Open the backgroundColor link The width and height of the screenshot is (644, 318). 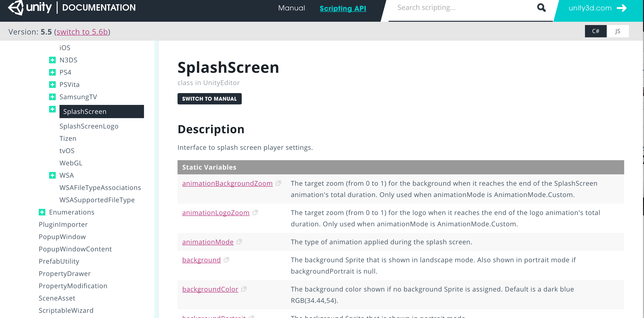coord(210,289)
